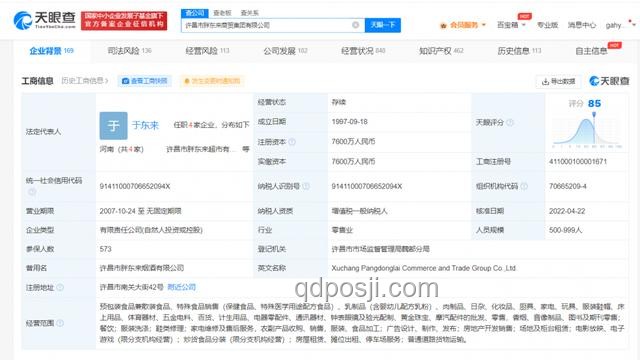Switch to 公司发展 tab

285,51
